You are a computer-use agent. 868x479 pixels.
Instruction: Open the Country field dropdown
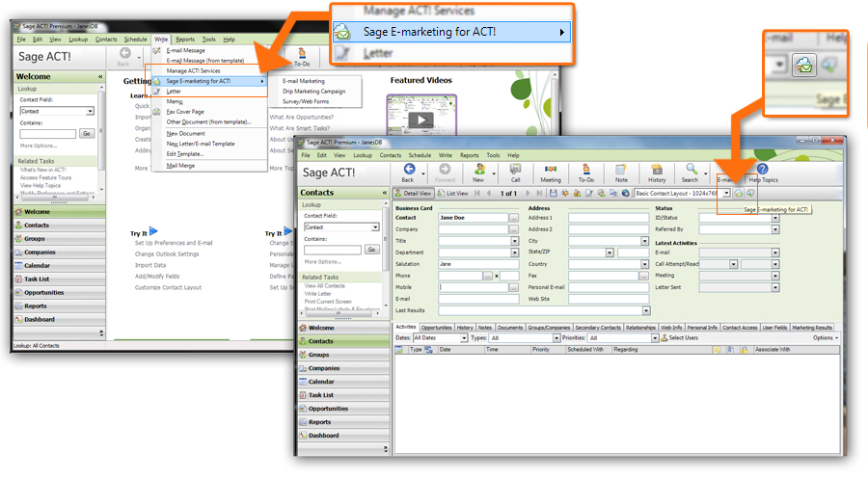click(645, 264)
